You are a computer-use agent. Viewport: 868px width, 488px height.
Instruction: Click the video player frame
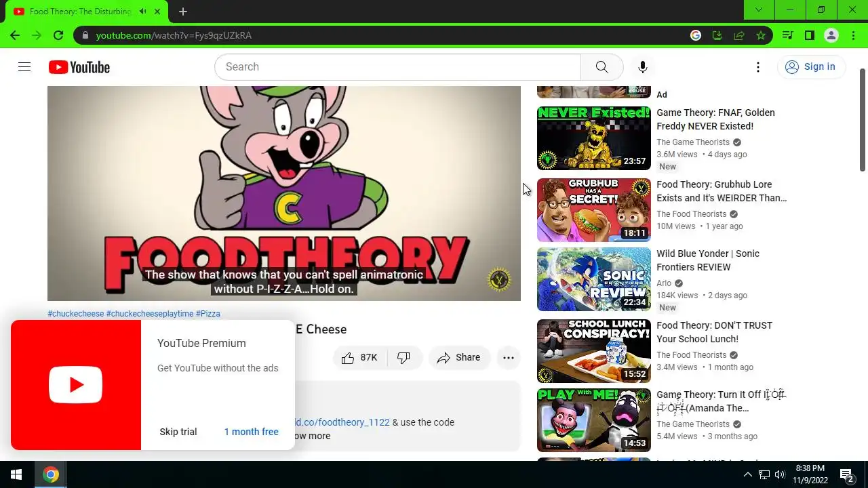(x=284, y=193)
